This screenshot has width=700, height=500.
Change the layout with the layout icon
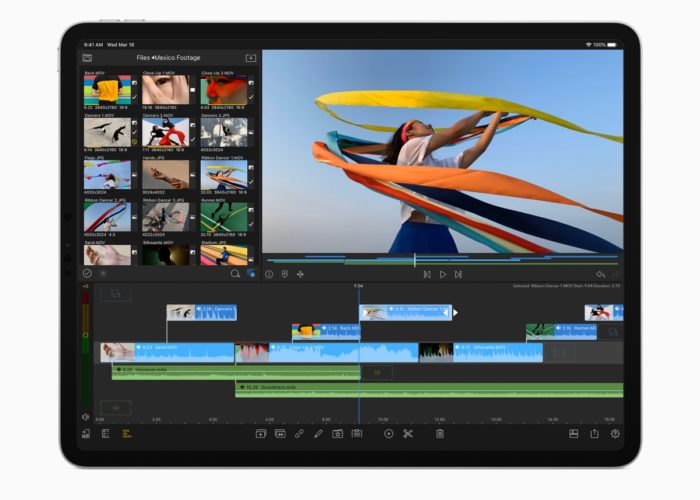(x=574, y=433)
